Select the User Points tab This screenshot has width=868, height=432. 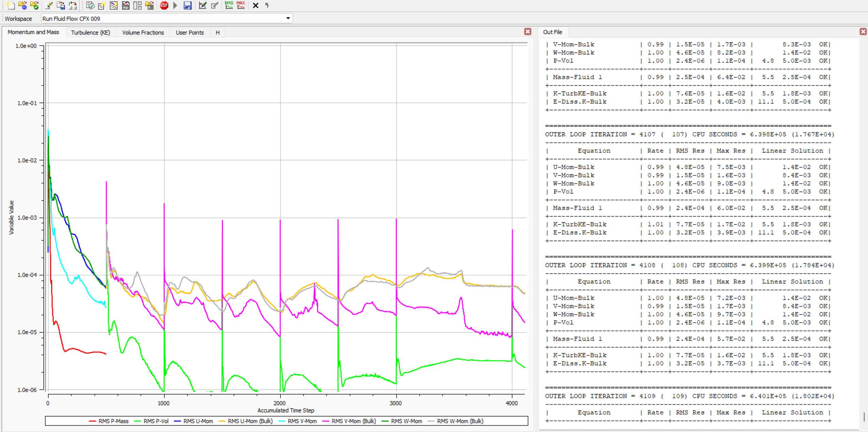click(x=190, y=32)
